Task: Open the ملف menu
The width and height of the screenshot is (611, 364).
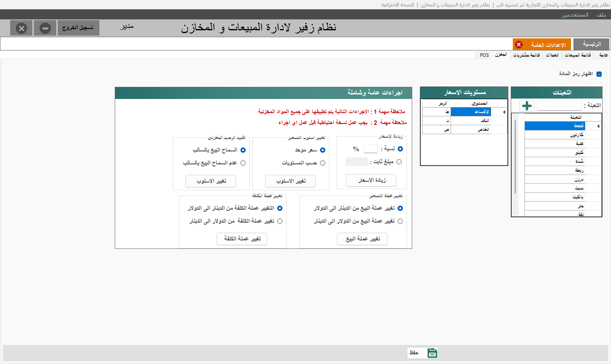Action: [601, 15]
